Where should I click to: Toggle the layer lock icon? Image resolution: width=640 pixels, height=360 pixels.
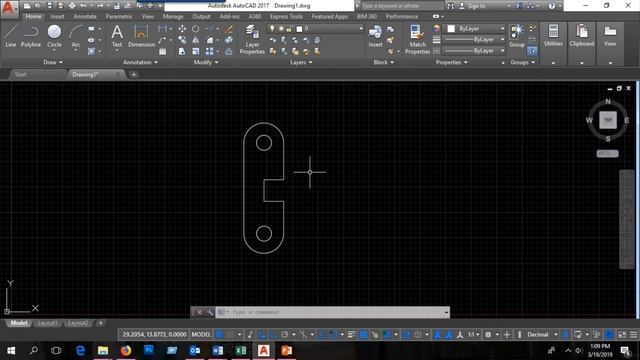[x=289, y=29]
